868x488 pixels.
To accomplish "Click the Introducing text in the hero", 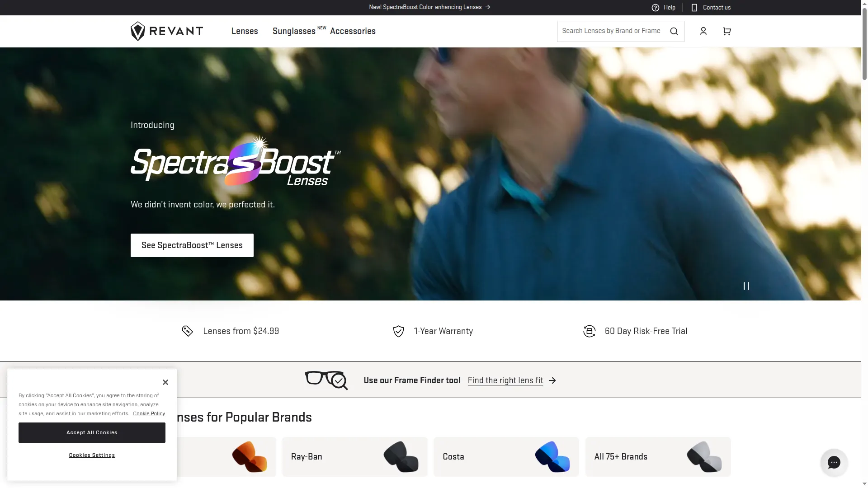I will pos(152,125).
